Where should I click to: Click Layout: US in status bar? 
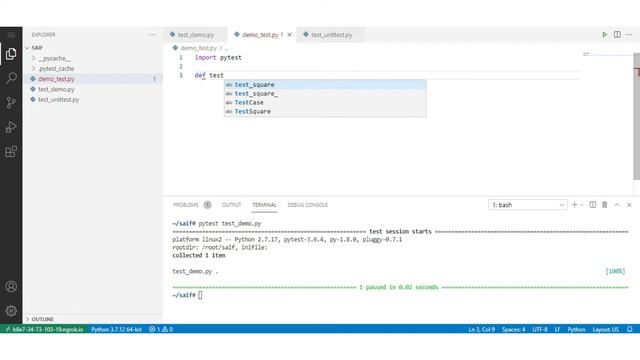point(606,329)
